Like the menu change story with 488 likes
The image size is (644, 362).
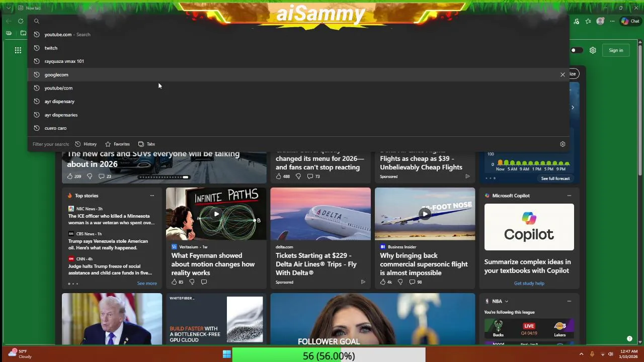(283, 176)
